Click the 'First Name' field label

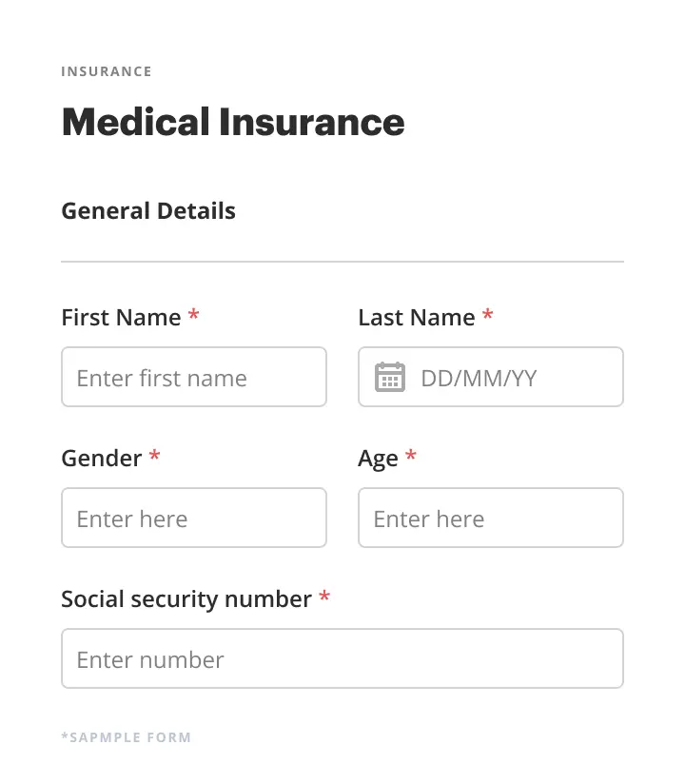click(121, 318)
